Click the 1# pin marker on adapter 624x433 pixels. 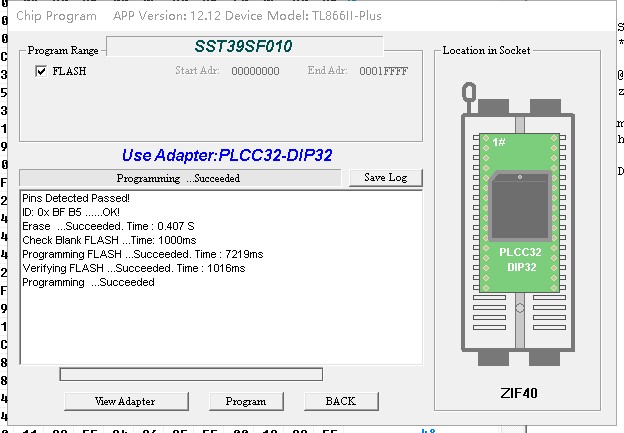[498, 143]
